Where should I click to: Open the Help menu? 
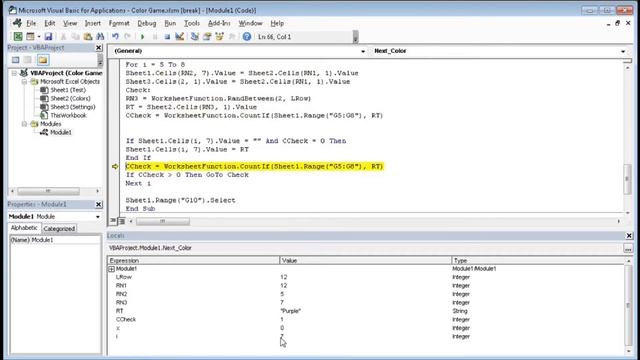click(277, 23)
